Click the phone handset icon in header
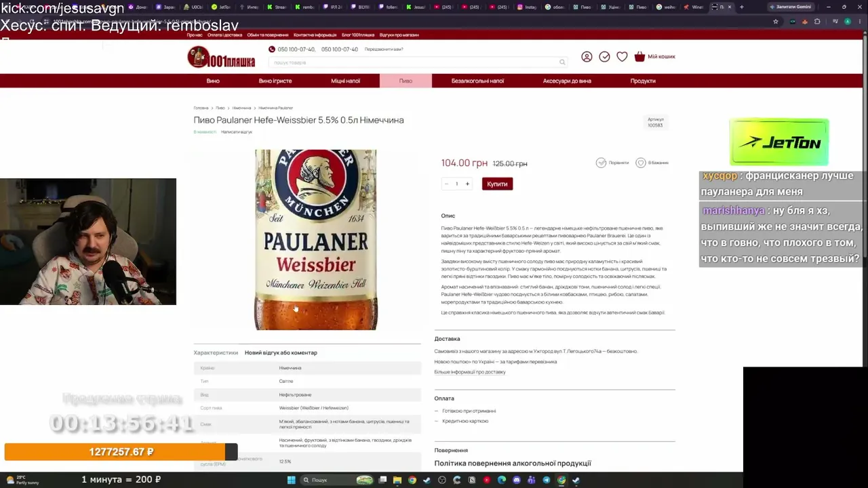The width and height of the screenshot is (868, 488). tap(272, 49)
